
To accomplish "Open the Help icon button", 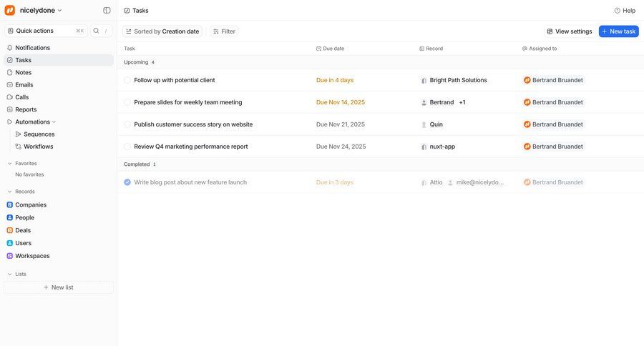I will point(618,11).
